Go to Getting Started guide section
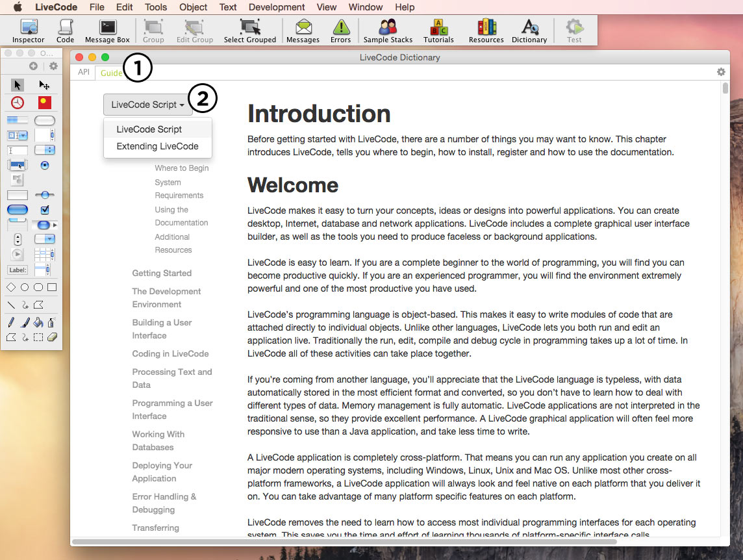743x560 pixels. 162,274
